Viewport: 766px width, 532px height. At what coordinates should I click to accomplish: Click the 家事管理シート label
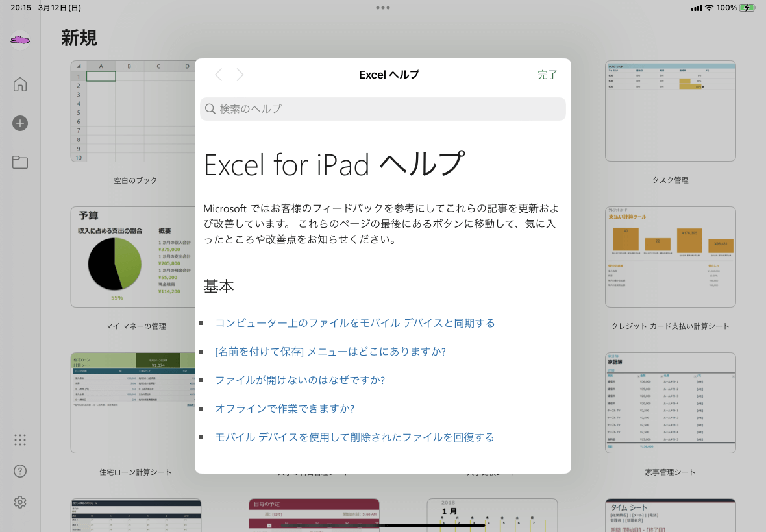670,472
